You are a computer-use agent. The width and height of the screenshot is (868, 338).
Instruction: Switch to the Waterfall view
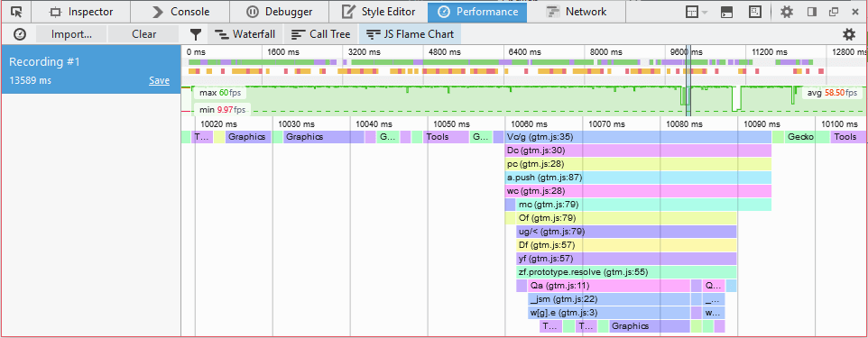(245, 34)
